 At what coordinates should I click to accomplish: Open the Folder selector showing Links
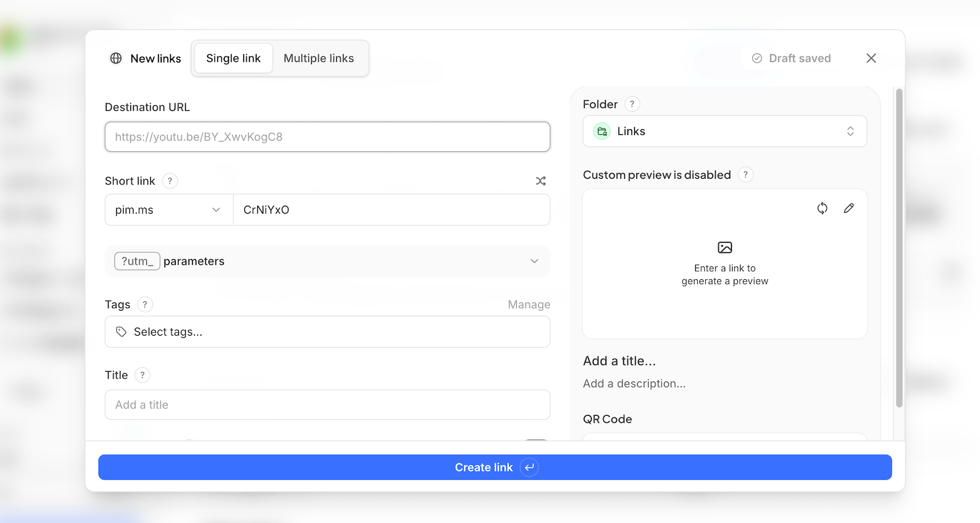(725, 131)
